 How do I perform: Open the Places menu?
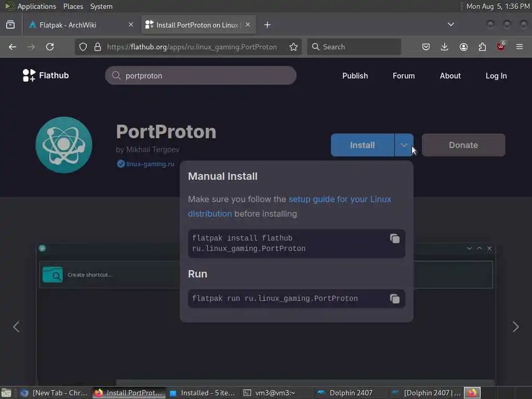click(x=73, y=6)
